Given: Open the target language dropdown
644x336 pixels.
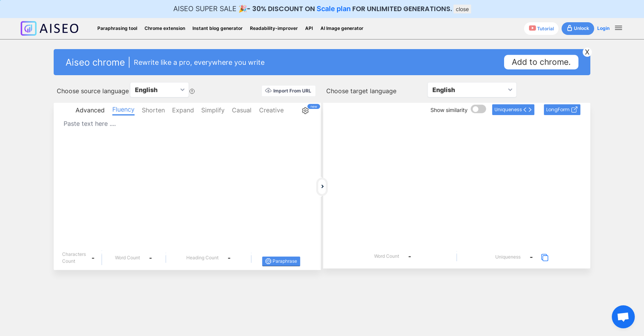Looking at the screenshot, I should pos(472,90).
